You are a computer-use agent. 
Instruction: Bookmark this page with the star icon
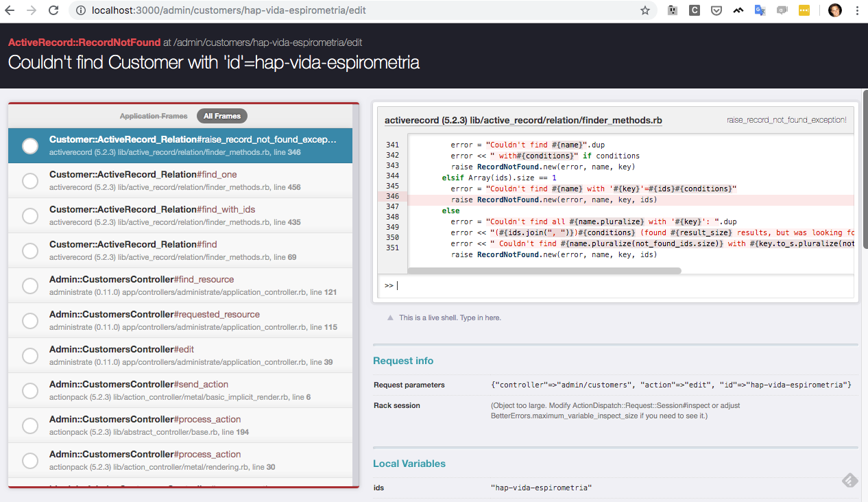(x=644, y=11)
